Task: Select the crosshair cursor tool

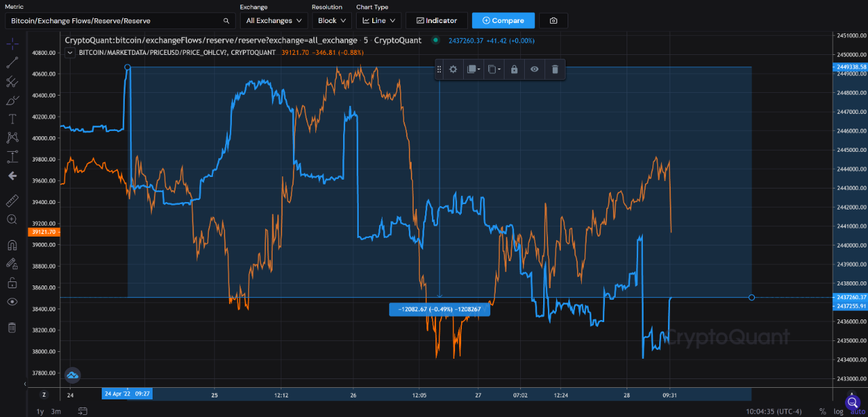Action: pyautogui.click(x=12, y=44)
